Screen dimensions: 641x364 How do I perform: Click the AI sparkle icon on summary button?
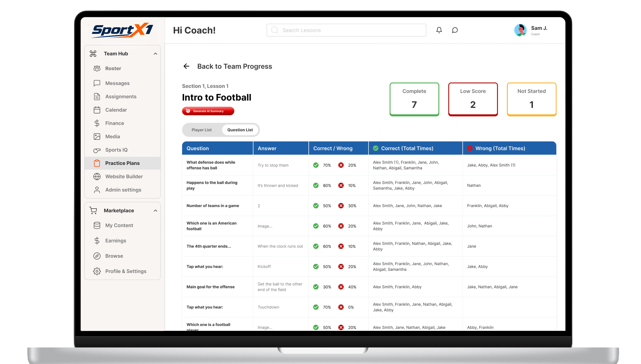[x=188, y=111]
